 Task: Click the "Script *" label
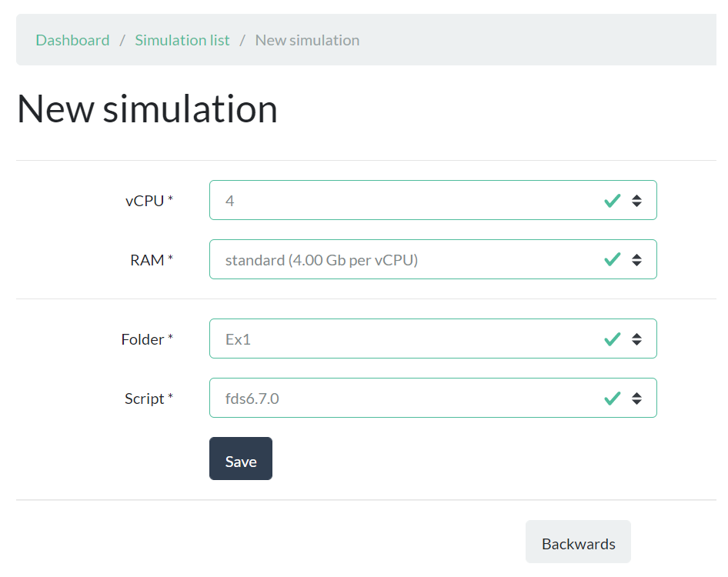(x=149, y=399)
